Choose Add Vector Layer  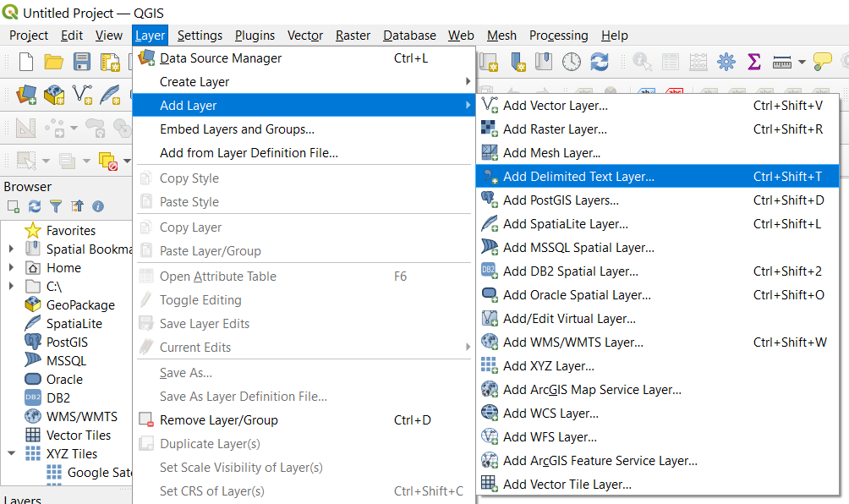click(657, 106)
